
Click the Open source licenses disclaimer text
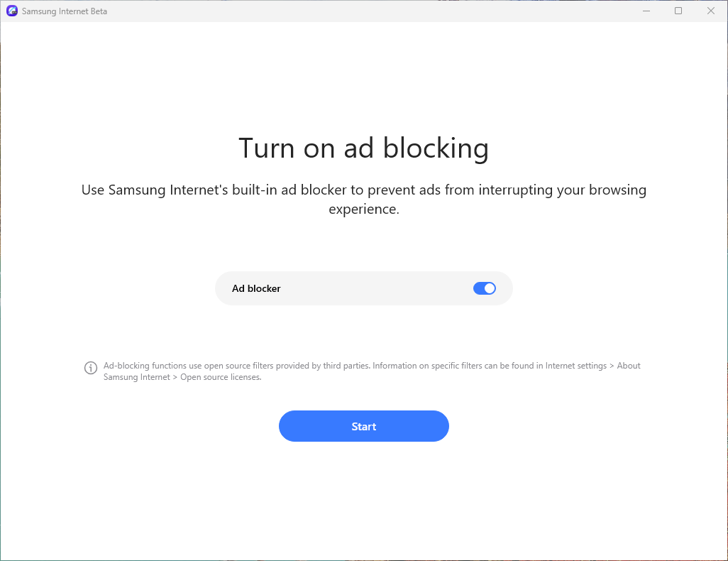(372, 371)
